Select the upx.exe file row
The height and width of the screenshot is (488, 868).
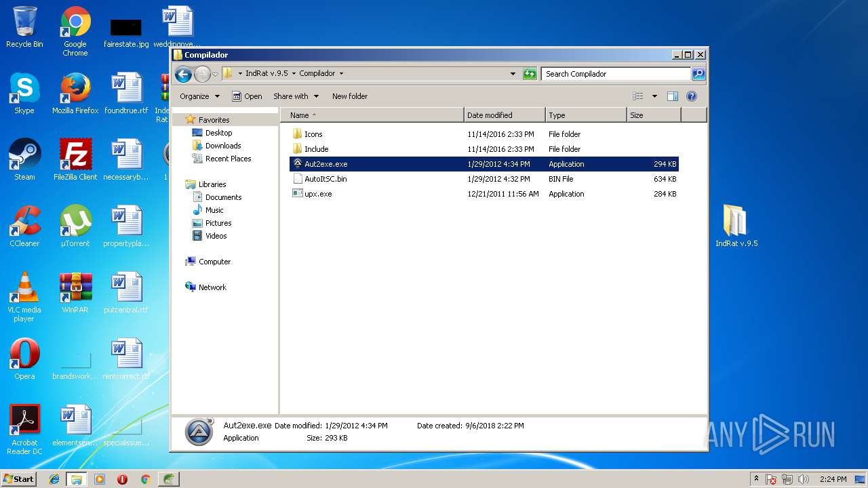[484, 194]
